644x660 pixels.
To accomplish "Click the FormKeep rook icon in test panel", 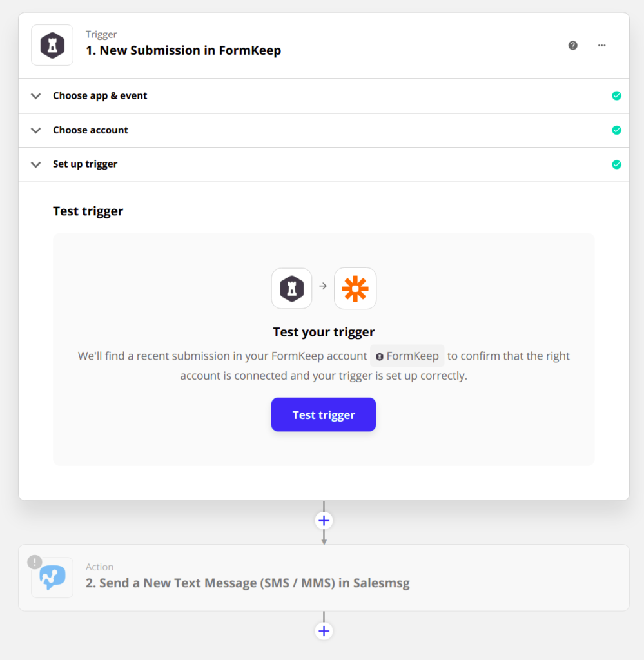I will (291, 288).
